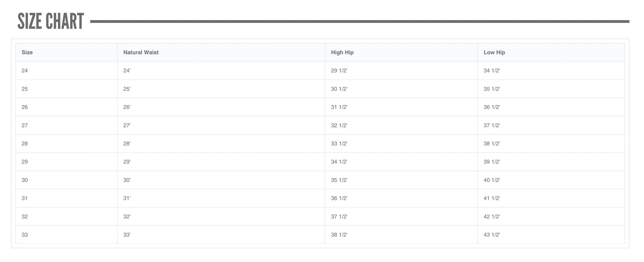Click low hip value 41 1/2'
This screenshot has width=644, height=262.
click(x=492, y=198)
